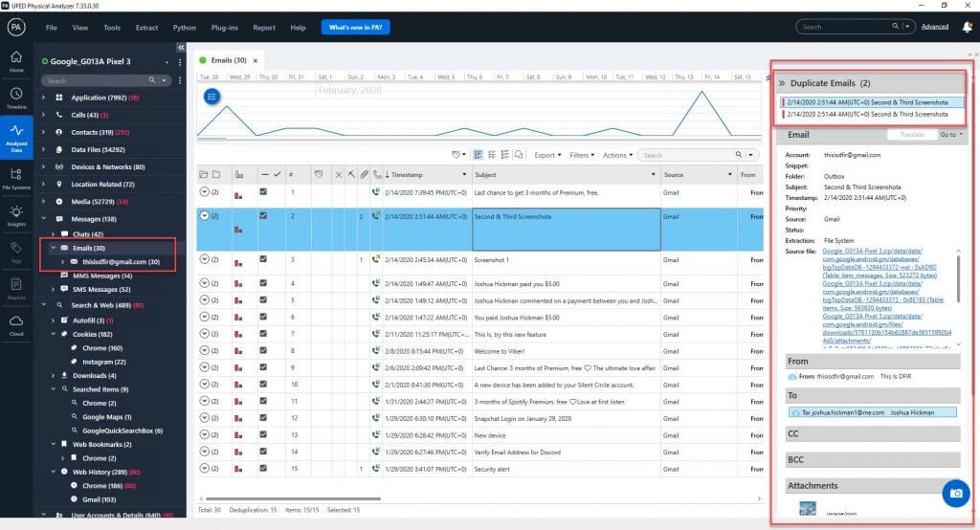Toggle checkbox for 'Security alert' email row
Image resolution: width=980 pixels, height=530 pixels.
263,468
